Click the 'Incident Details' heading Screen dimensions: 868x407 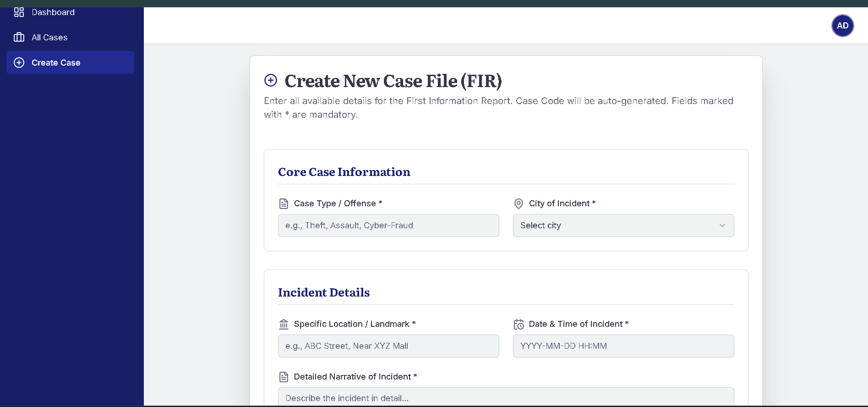[x=324, y=292]
